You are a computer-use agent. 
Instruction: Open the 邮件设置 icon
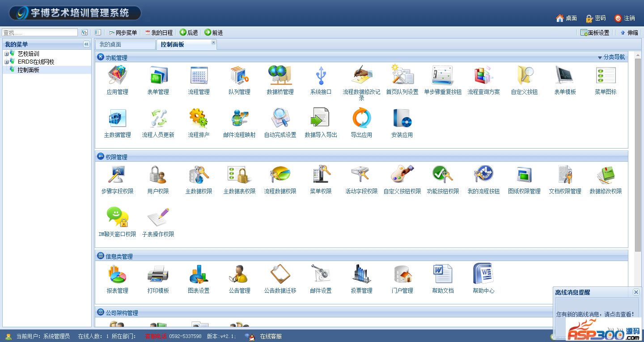321,274
